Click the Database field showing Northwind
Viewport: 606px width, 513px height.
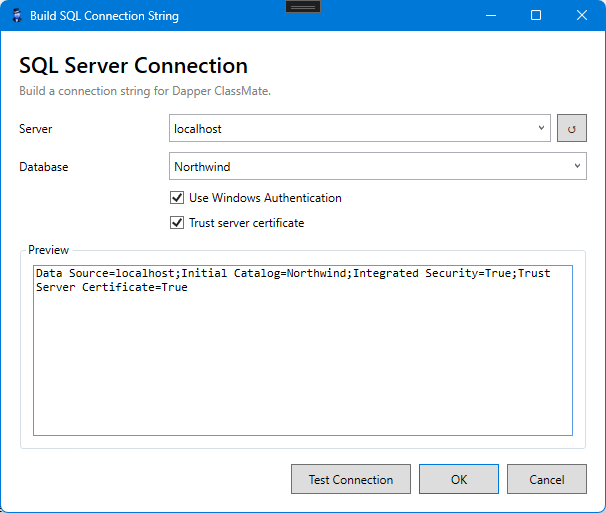[x=378, y=166]
